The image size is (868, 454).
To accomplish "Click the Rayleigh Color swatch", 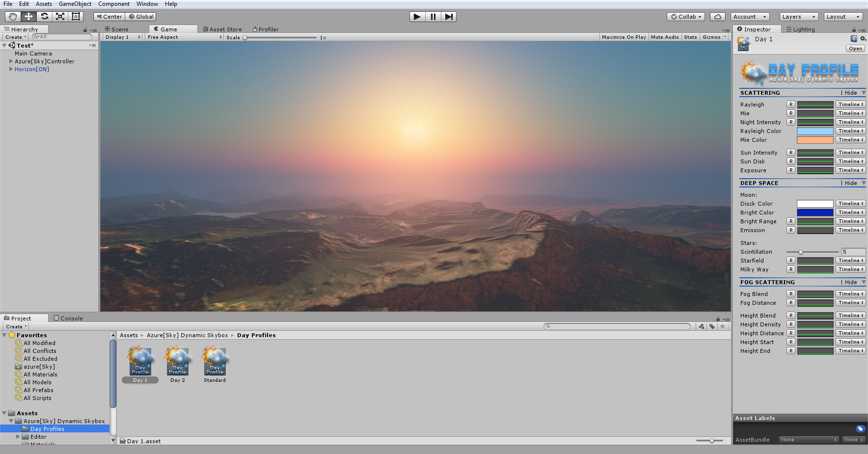I will point(815,131).
